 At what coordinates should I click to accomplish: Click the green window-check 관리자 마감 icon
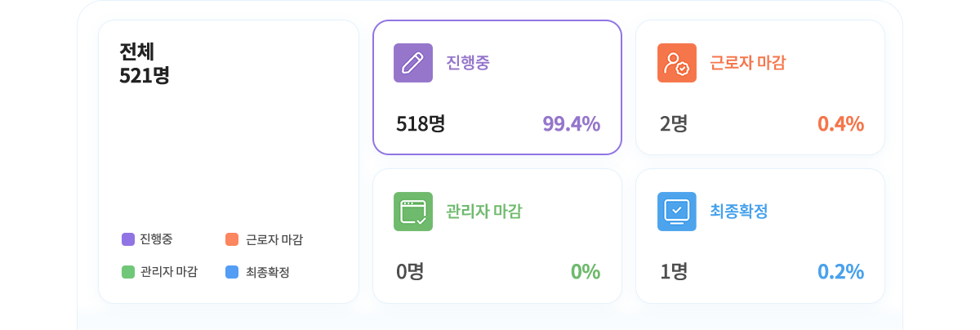pyautogui.click(x=413, y=212)
